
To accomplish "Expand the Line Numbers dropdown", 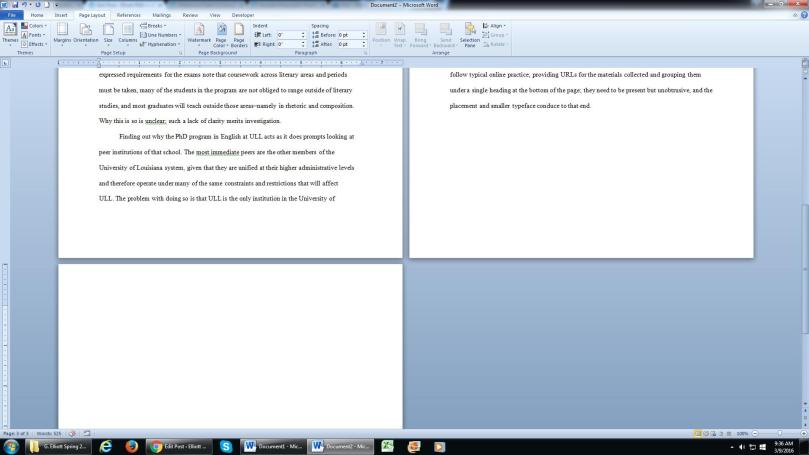I will [159, 35].
